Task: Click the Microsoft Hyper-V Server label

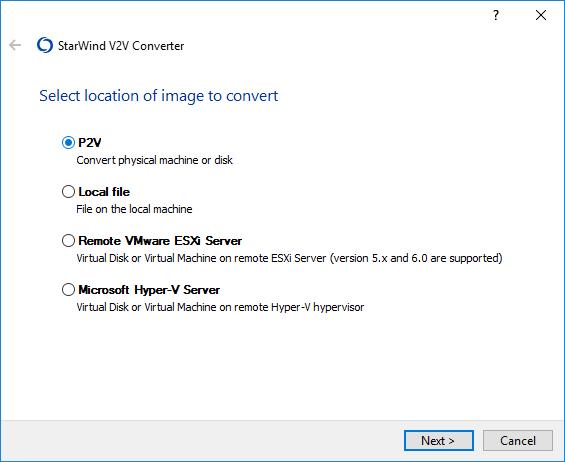Action: (x=149, y=290)
